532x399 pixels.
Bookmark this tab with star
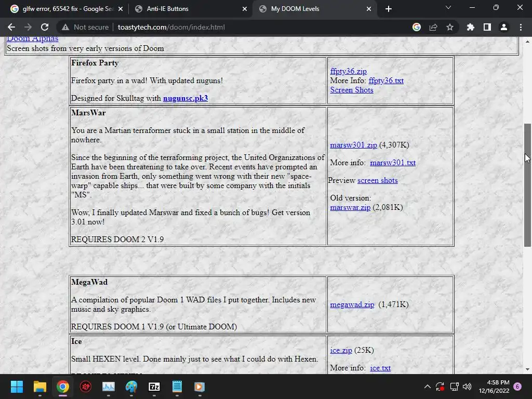(450, 27)
